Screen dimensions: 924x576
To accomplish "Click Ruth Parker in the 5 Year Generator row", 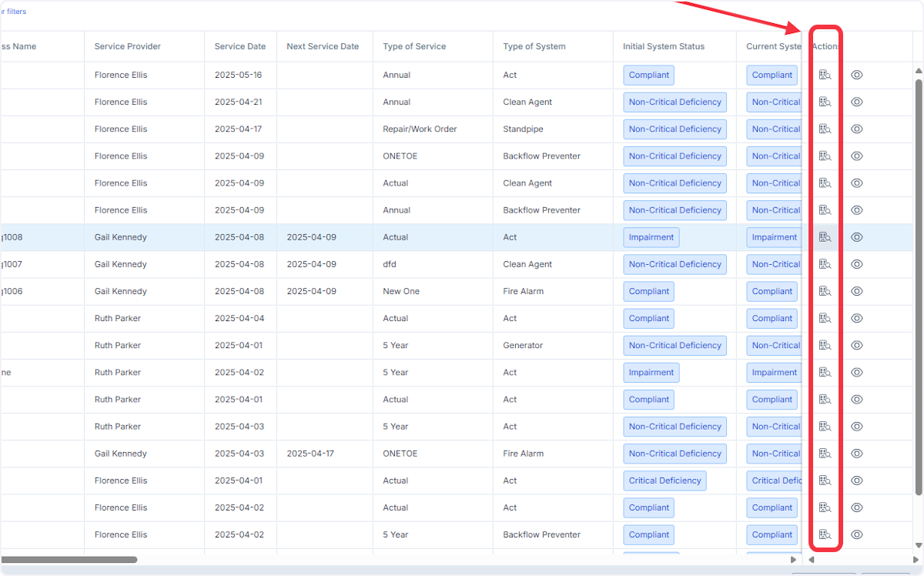I will (x=117, y=345).
